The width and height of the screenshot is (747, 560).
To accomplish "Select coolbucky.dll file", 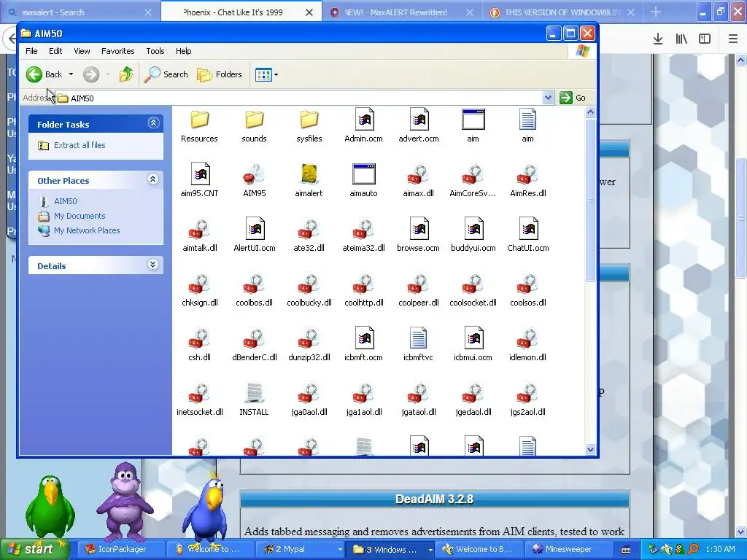I will [309, 290].
